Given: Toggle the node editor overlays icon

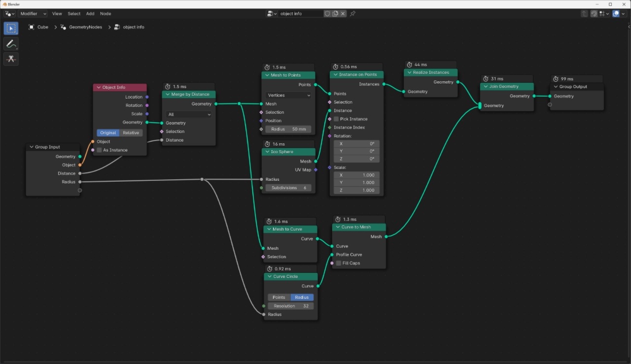Looking at the screenshot, I should (616, 14).
